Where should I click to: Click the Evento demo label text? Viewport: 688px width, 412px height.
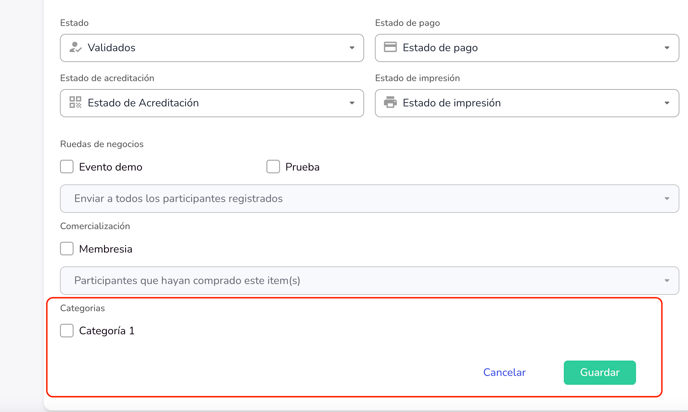point(110,167)
